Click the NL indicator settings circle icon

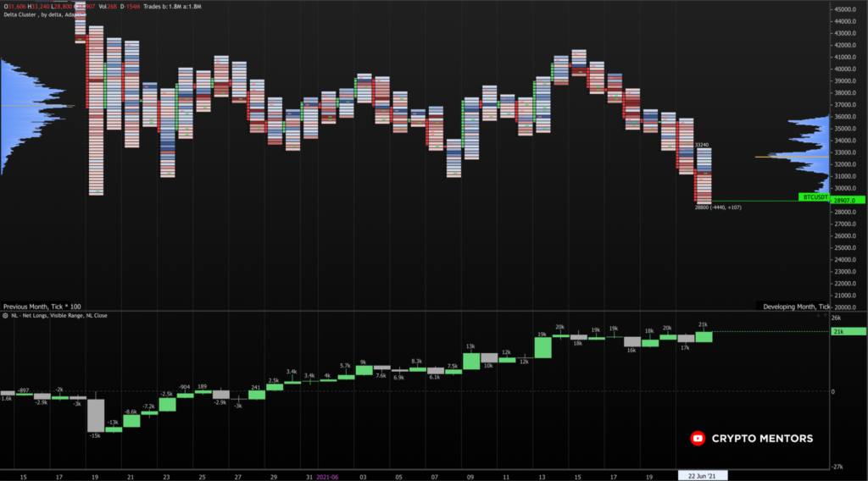(x=4, y=315)
